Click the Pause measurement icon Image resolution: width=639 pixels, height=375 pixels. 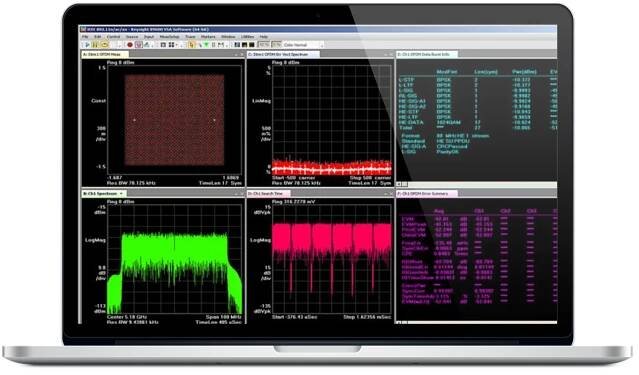[x=95, y=45]
